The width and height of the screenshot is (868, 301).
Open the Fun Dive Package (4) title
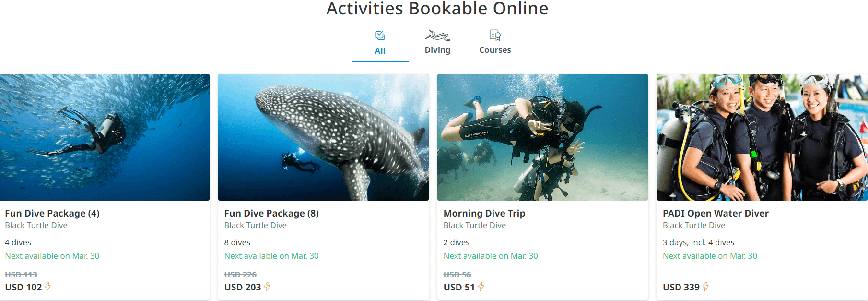tap(52, 213)
